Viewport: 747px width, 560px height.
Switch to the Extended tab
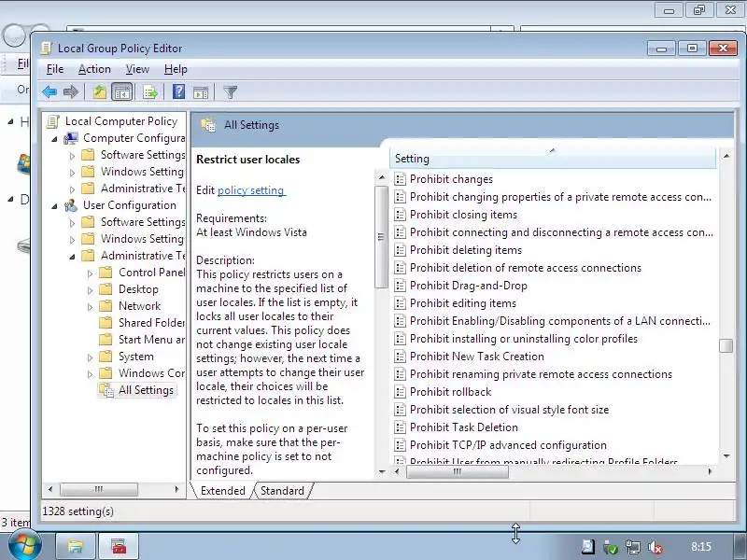222,491
